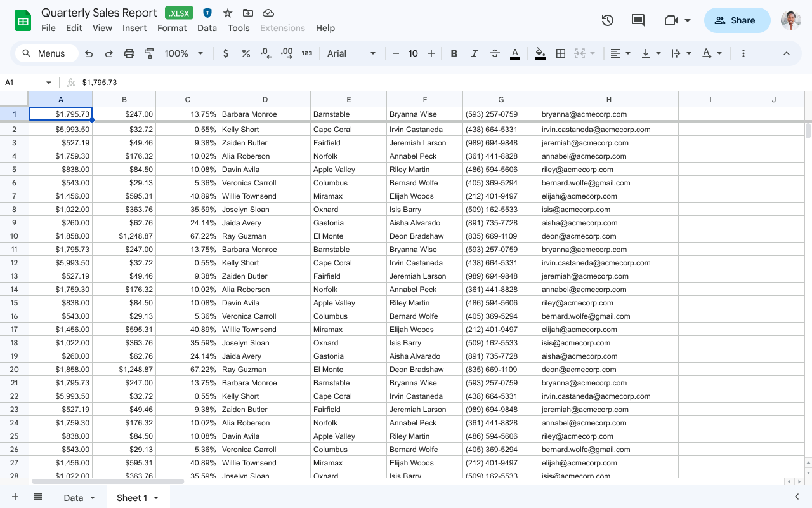
Task: Apply currency format with dollar icon
Action: point(226,53)
